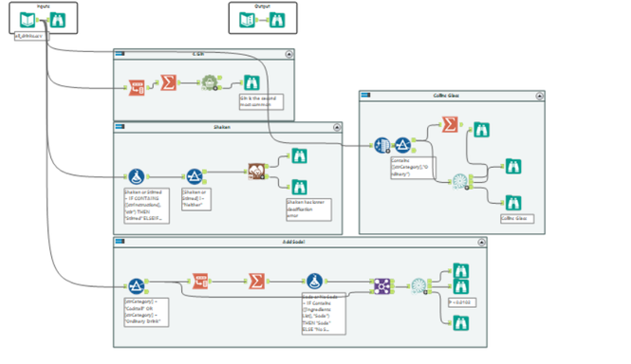631x364 pixels.
Task: Toggle the enable switch on Add Soda container
Action: pos(120,242)
